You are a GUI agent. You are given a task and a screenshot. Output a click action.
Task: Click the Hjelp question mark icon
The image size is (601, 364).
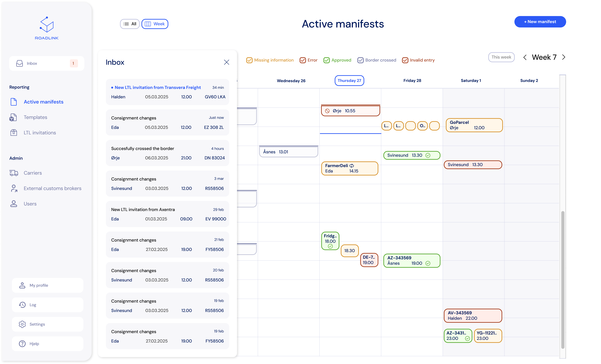(x=22, y=344)
